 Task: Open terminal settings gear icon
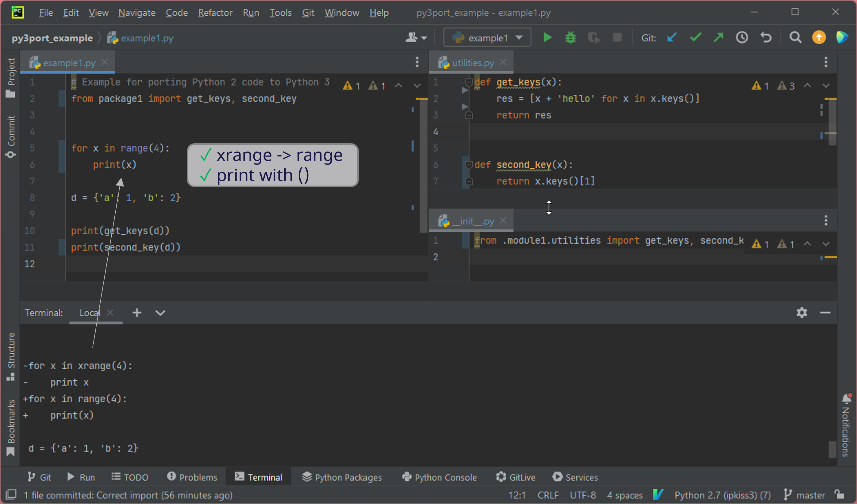[801, 313]
